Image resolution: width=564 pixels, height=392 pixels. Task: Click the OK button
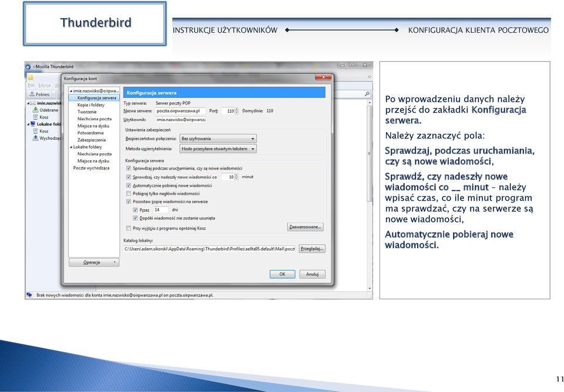pos(283,274)
